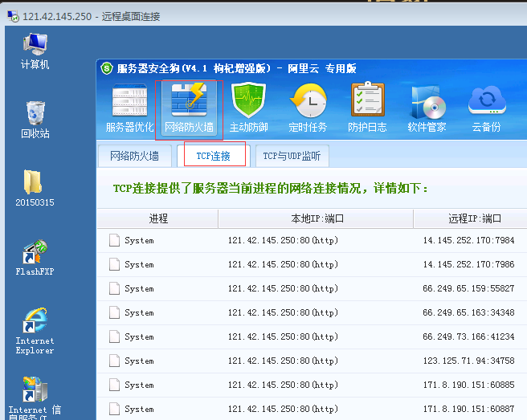The image size is (527, 420).
Task: Select remote address 66.249.65.159:55827
Action: [468, 288]
